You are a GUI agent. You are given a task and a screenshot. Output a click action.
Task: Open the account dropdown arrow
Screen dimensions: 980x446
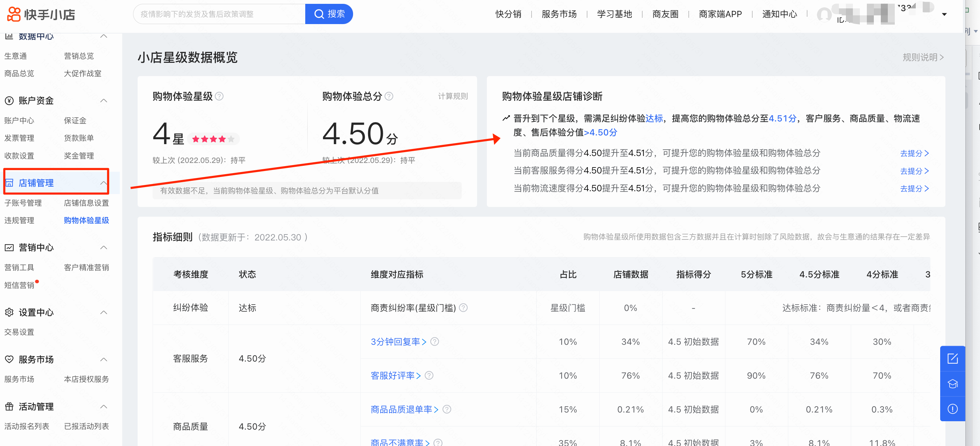point(944,14)
